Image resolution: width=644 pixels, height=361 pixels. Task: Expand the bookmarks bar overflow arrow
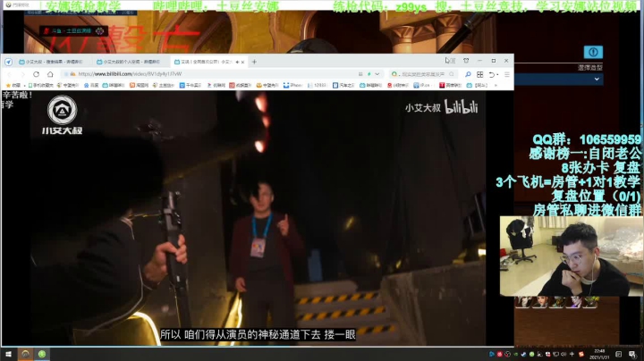click(x=496, y=85)
